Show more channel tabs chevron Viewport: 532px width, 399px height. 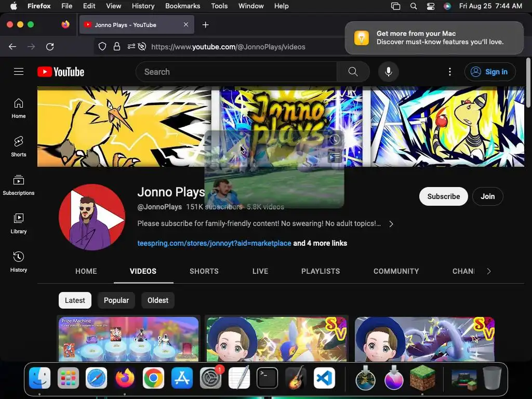tap(488, 271)
